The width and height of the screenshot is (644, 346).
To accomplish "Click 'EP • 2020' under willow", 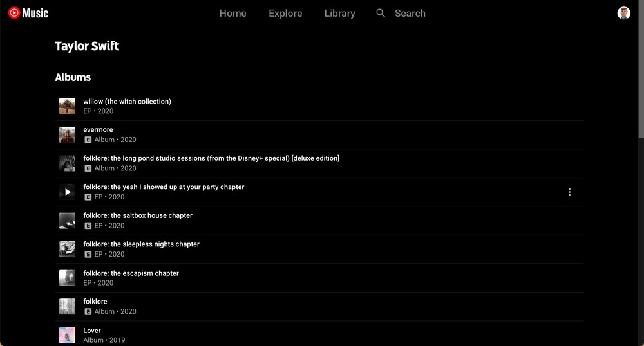I will pyautogui.click(x=98, y=111).
